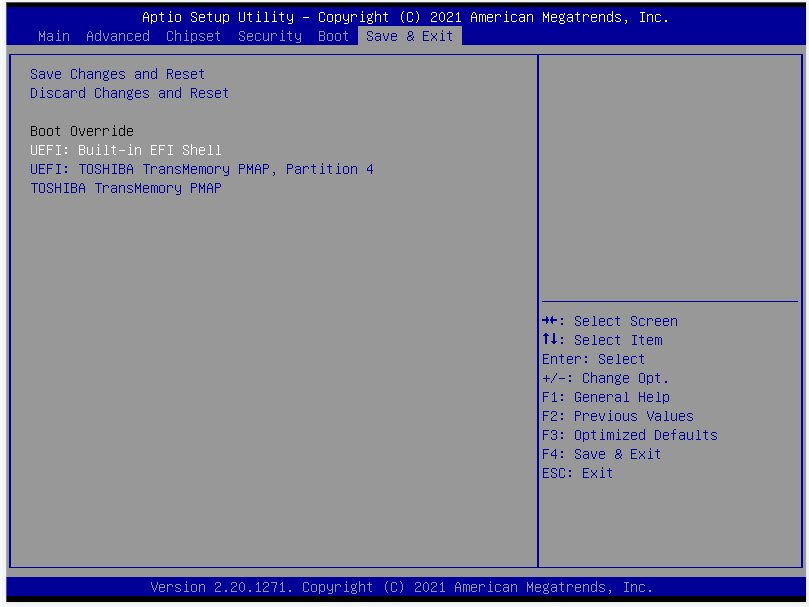Open the Advanced tab

pos(117,36)
